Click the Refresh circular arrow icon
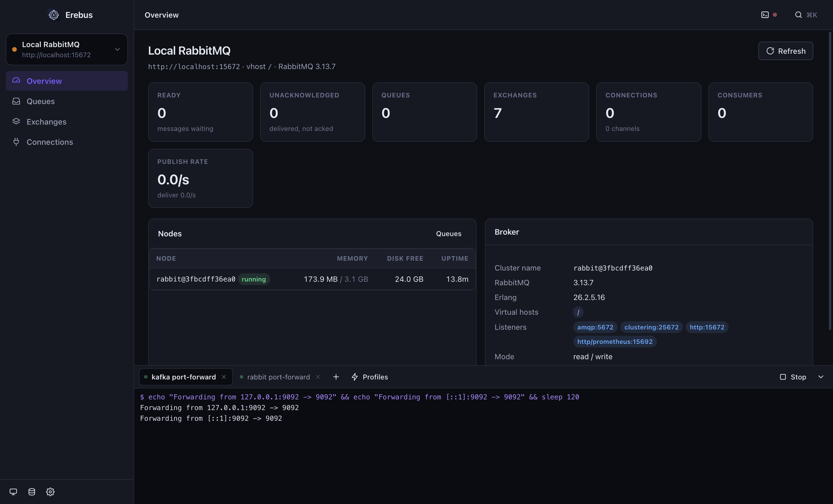The width and height of the screenshot is (833, 504). click(x=770, y=51)
